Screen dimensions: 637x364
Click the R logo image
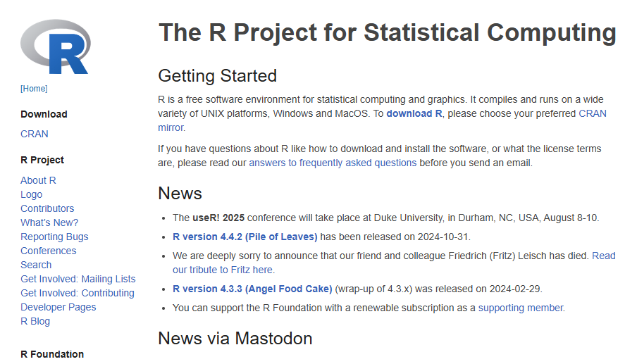56,47
